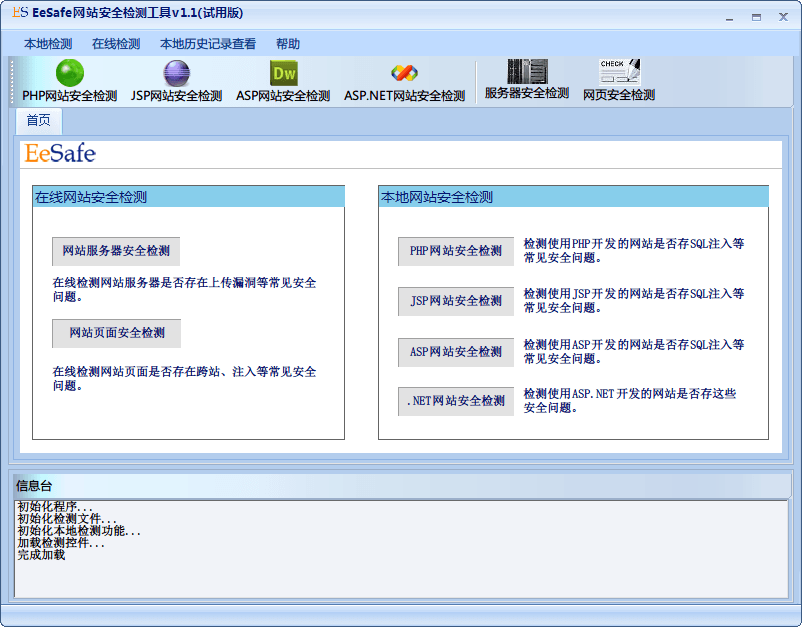Select the 初始化本地检测功能... log line
The width and height of the screenshot is (802, 627).
(x=79, y=531)
